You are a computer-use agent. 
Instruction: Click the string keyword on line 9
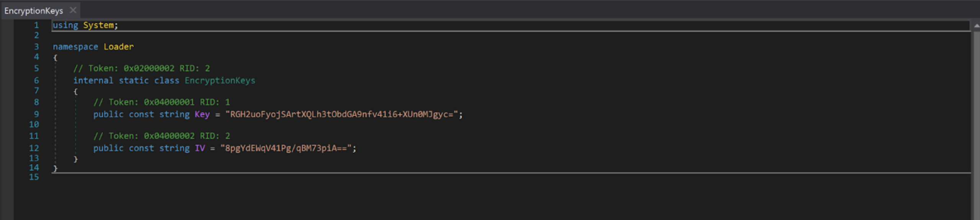[x=174, y=114]
